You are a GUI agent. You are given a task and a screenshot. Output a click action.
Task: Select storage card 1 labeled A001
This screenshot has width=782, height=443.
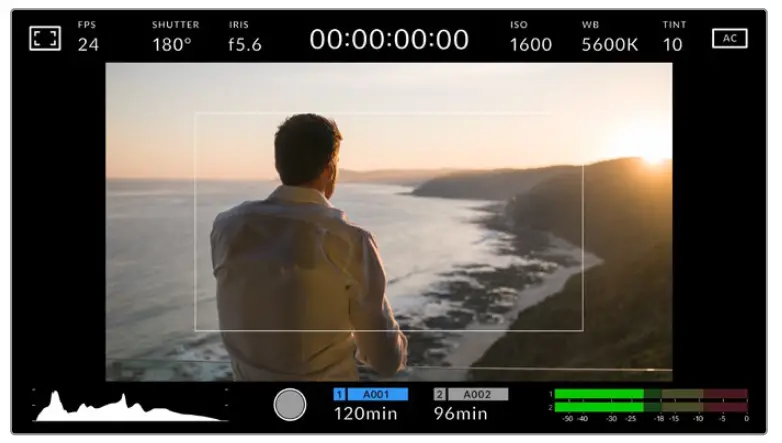[x=371, y=395]
